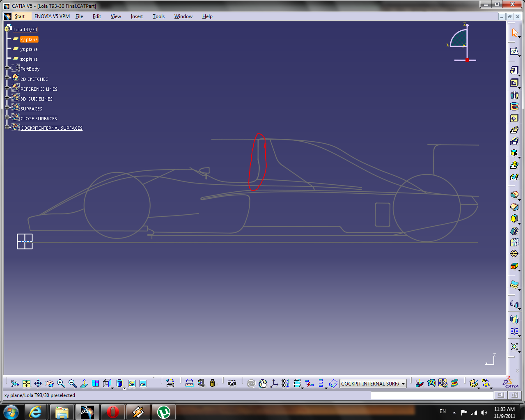
Task: Open the Measure Inertia weight icon
Action: click(212, 383)
